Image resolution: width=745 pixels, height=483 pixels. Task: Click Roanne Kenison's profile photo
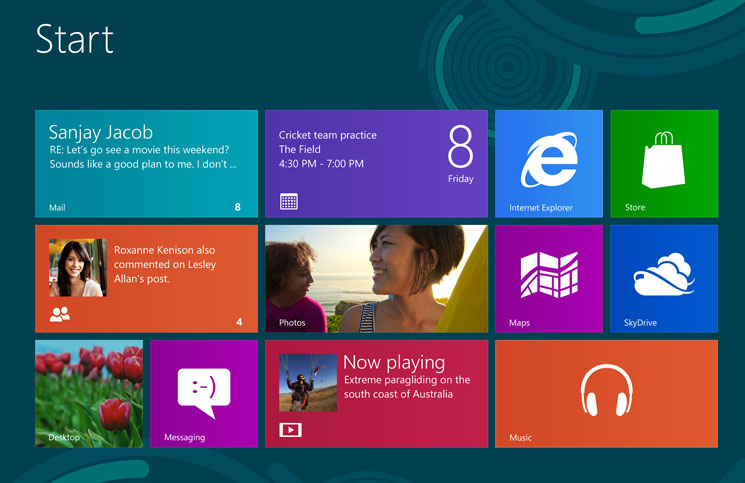click(x=78, y=268)
